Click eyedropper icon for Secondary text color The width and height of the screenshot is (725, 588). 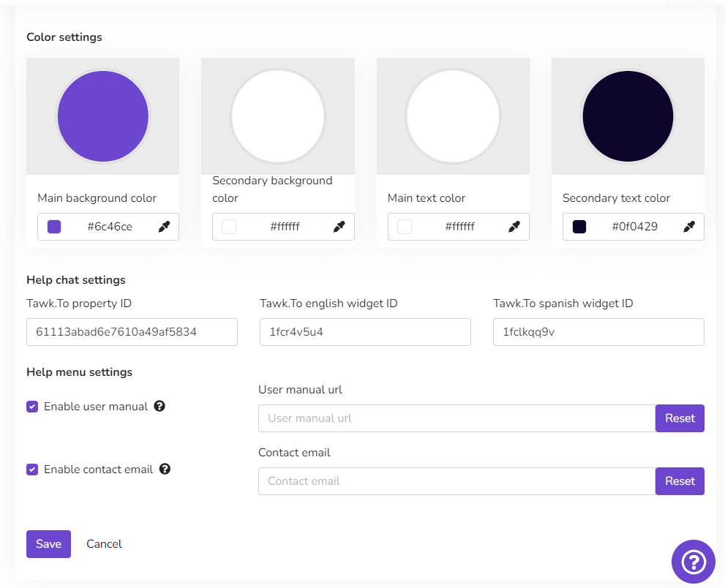point(689,227)
